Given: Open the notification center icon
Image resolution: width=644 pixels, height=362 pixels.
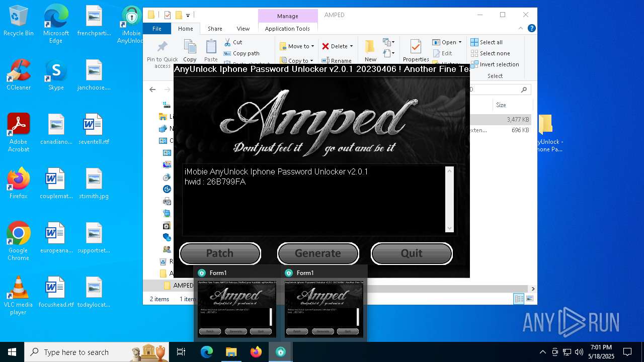Looking at the screenshot, I should (x=627, y=352).
